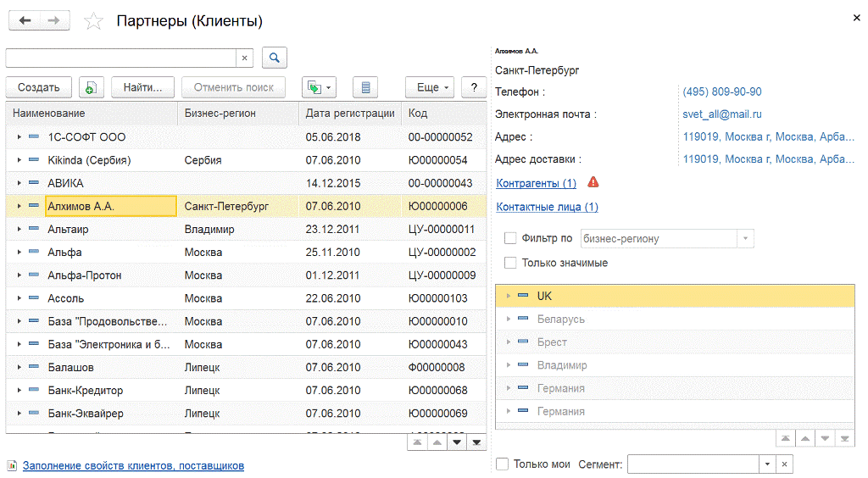
Task: Open the list settings icon button
Action: point(365,87)
